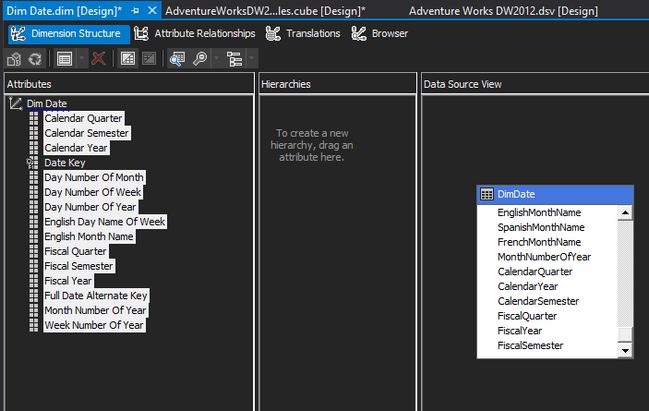Open the view-mode dropdown arrow beside the list icon
This screenshot has height=411, width=649.
(82, 59)
